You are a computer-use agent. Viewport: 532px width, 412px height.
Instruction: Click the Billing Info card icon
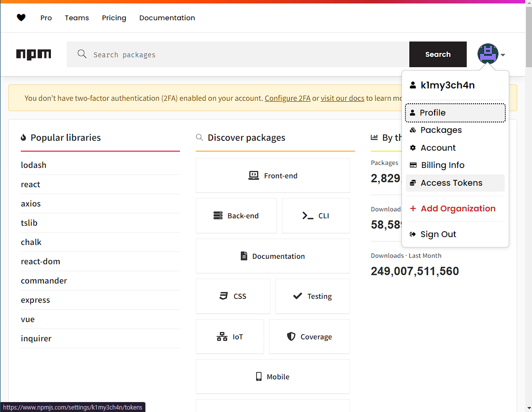point(413,165)
